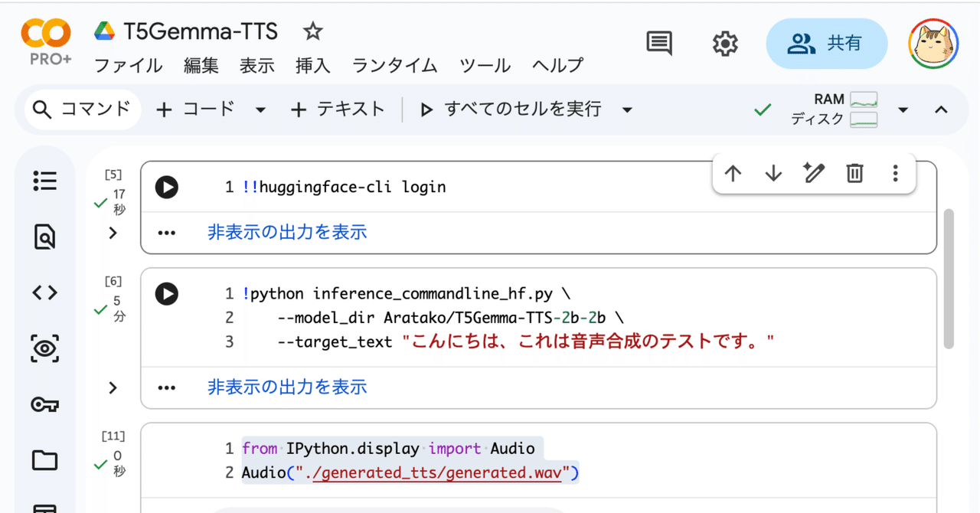Open the table of contents sidebar panel

(44, 181)
